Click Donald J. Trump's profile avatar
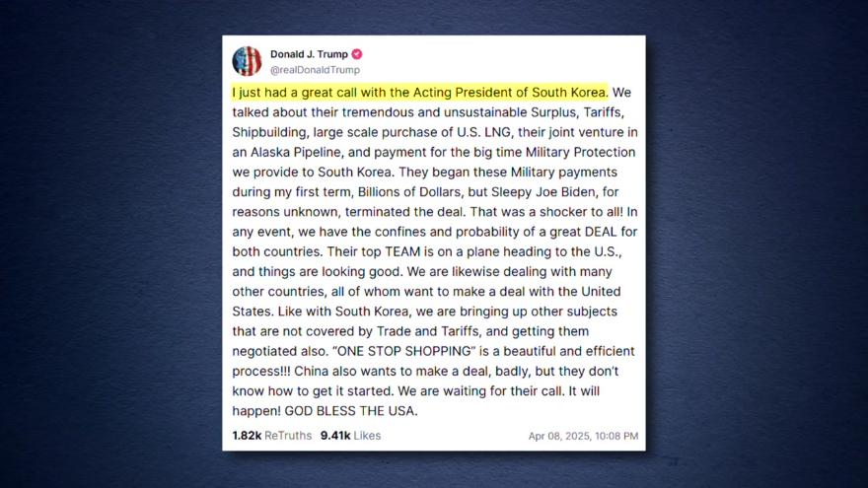The image size is (868, 488). click(247, 61)
